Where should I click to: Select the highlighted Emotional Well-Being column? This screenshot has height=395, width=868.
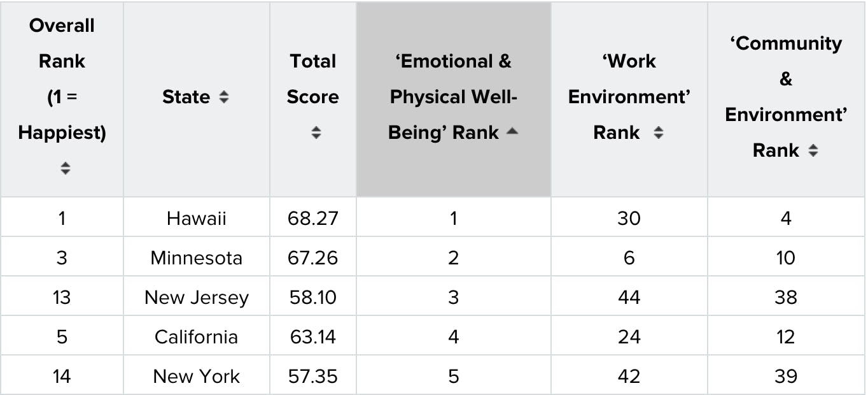tap(453, 97)
